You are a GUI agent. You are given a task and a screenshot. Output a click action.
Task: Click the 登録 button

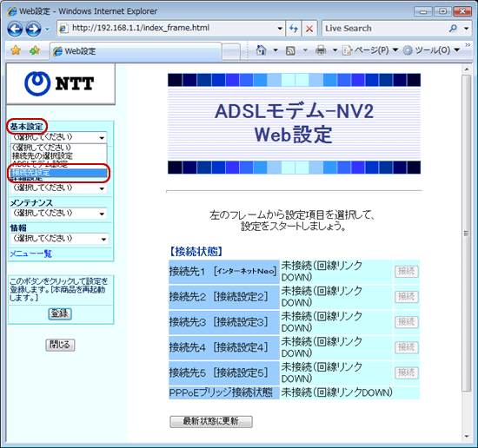[x=60, y=313]
